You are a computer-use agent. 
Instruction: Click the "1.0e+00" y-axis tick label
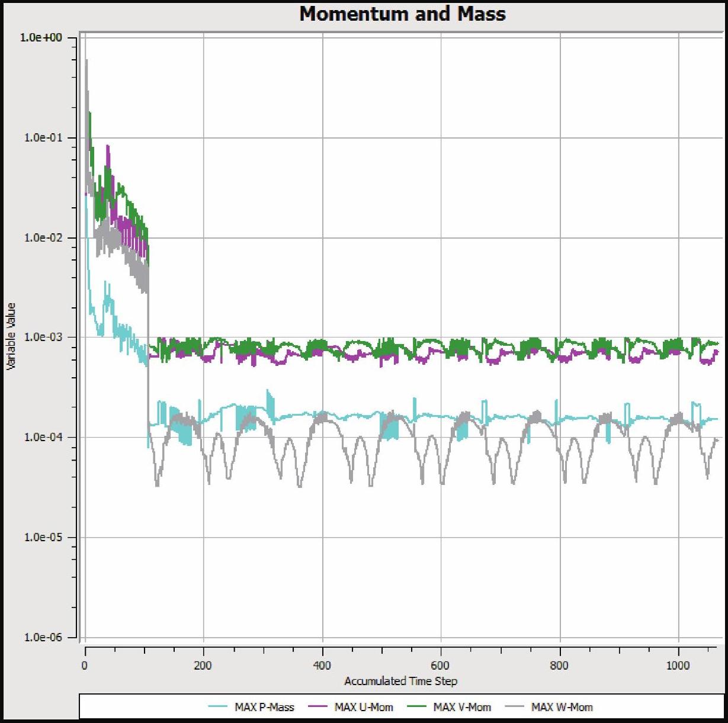40,38
